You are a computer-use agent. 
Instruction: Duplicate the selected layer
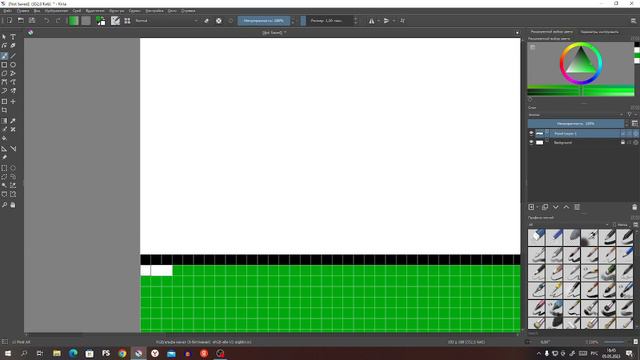point(545,207)
